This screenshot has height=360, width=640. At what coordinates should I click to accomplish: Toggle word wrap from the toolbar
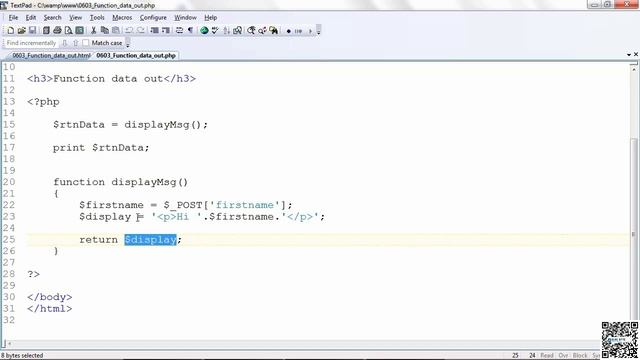179,31
